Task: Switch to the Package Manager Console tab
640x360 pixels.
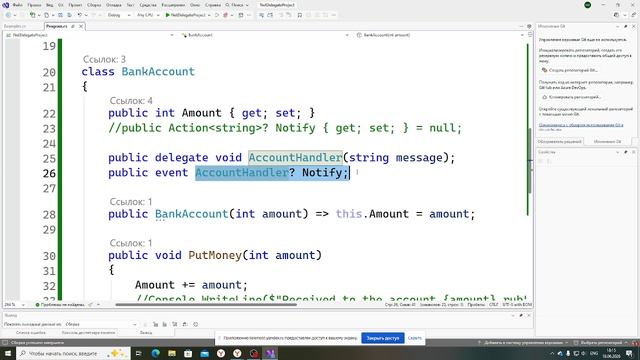Action: tap(88, 333)
